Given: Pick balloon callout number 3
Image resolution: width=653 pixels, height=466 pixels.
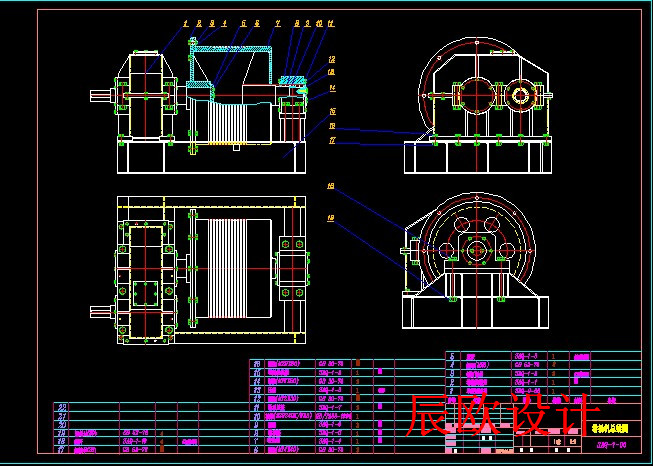Looking at the screenshot, I should 212,24.
